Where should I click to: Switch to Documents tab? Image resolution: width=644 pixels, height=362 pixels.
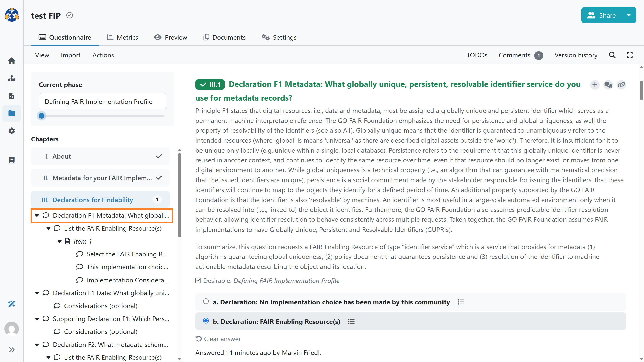pyautogui.click(x=224, y=37)
